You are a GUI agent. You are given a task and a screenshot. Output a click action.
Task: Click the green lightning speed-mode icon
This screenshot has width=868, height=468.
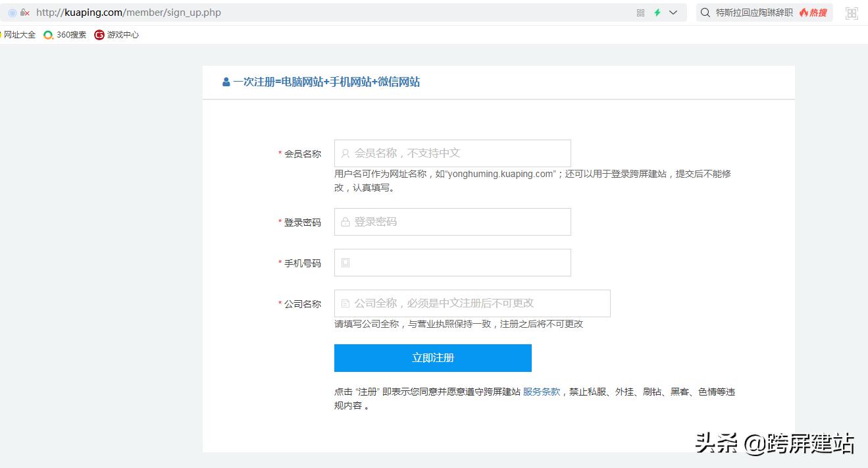[657, 13]
